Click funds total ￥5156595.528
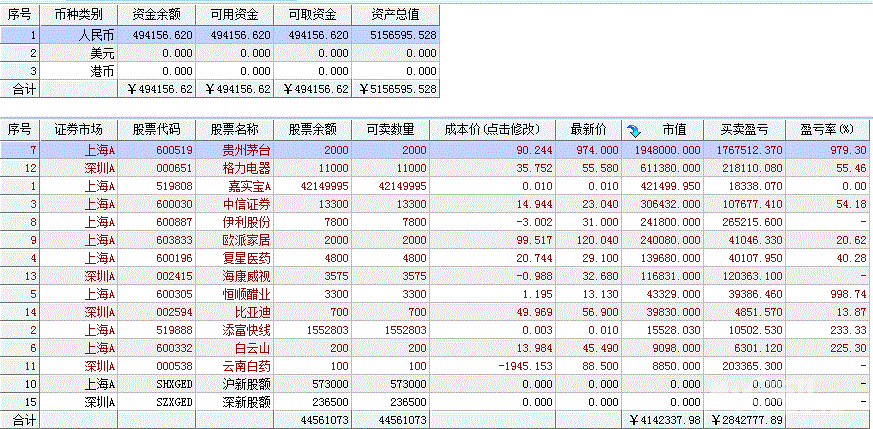This screenshot has height=429, width=873. [398, 89]
